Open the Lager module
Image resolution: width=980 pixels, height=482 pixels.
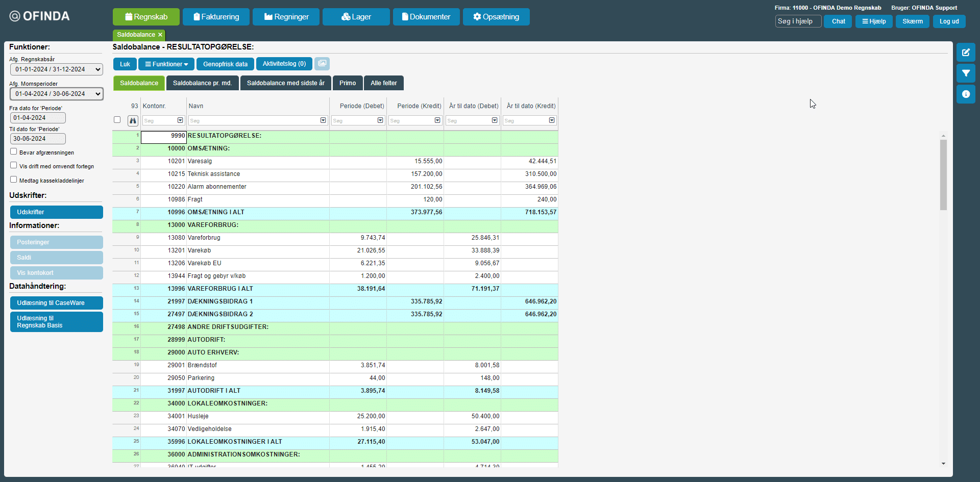point(356,17)
